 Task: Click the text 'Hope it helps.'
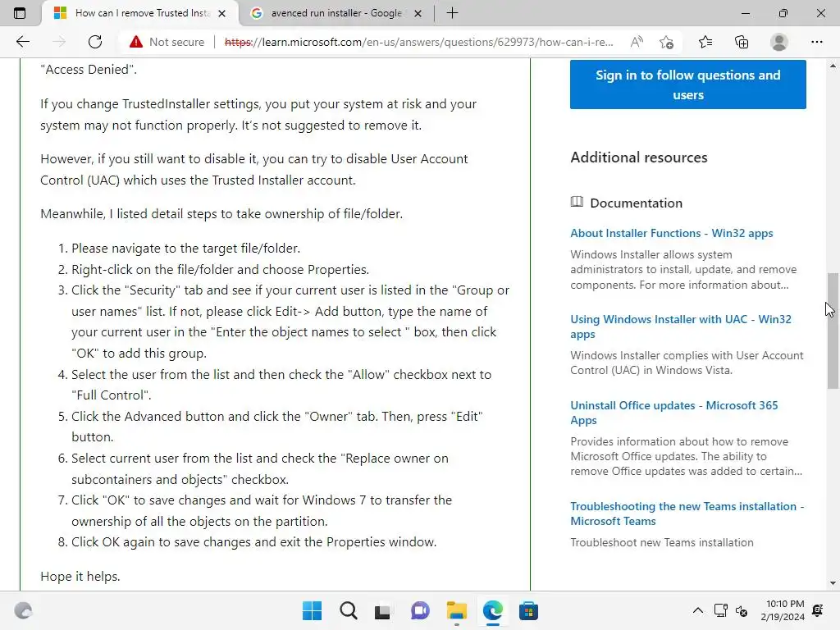[80, 577]
